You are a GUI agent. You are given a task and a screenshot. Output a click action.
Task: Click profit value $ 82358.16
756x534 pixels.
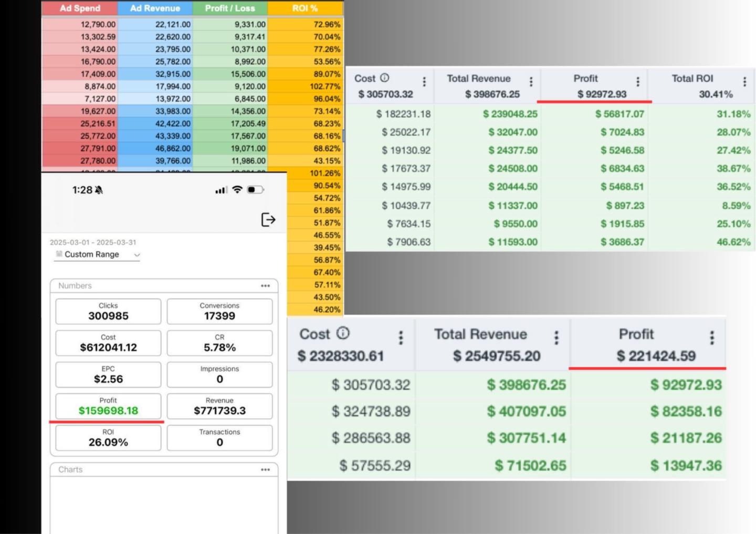tap(686, 411)
